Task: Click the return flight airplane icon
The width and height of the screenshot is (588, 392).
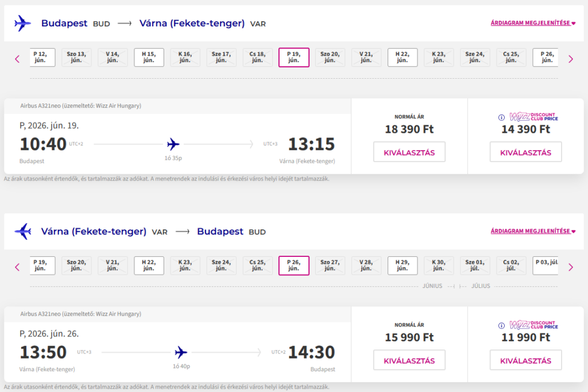Action: (x=23, y=232)
